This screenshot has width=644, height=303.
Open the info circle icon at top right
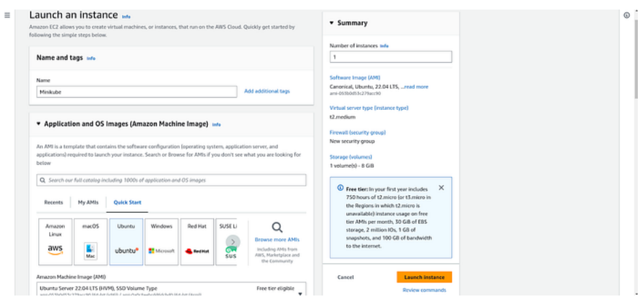[626, 15]
